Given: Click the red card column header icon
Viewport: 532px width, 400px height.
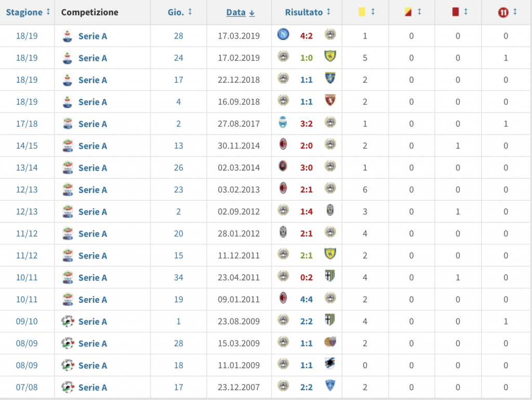Looking at the screenshot, I should coord(456,12).
